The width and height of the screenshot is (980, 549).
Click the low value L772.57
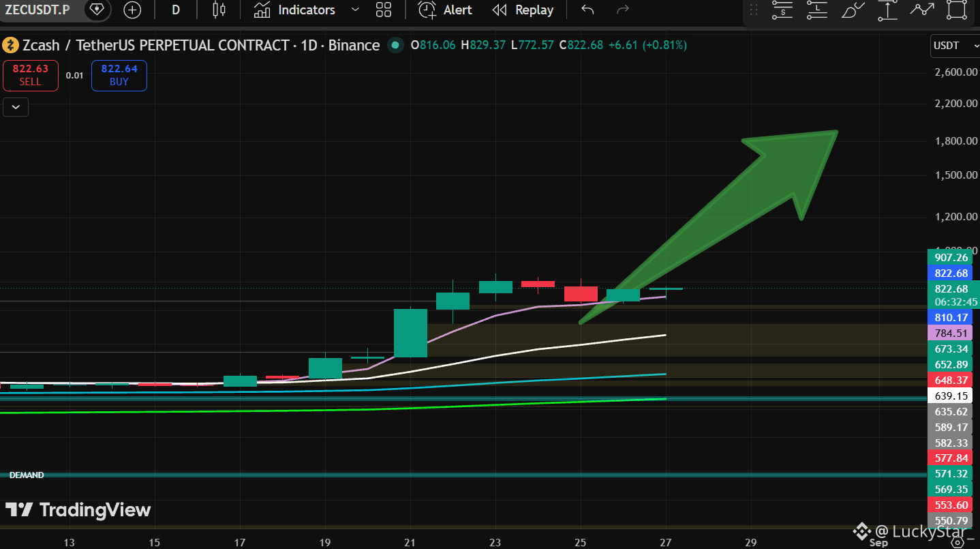coord(532,46)
